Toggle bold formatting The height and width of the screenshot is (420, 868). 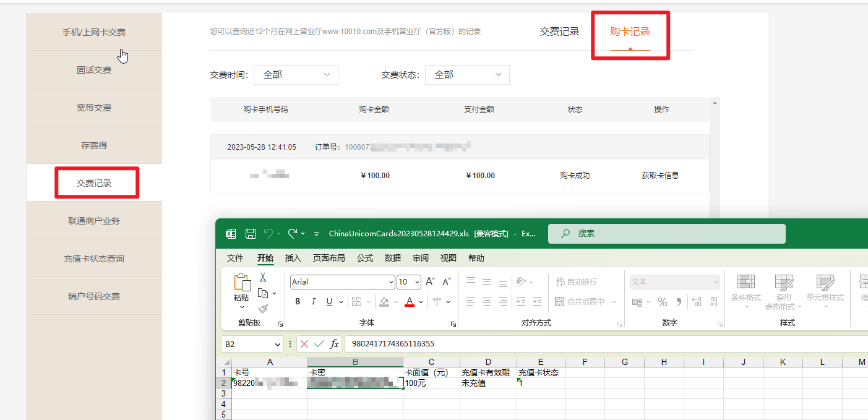coord(298,301)
